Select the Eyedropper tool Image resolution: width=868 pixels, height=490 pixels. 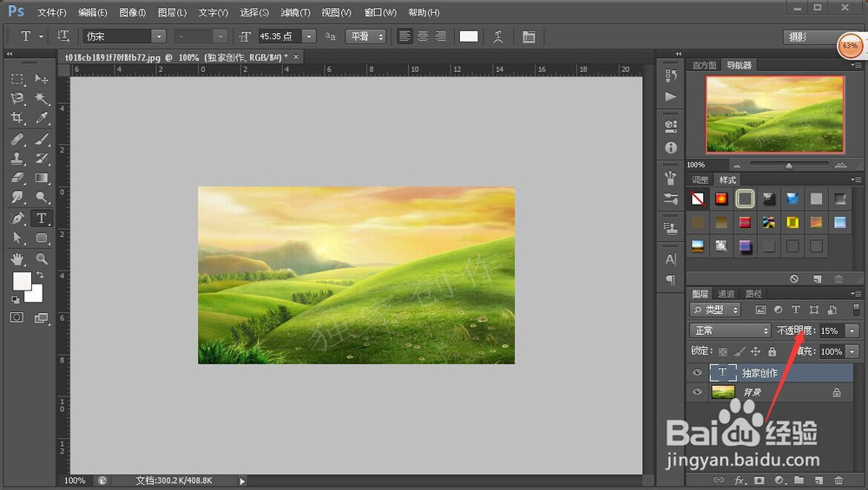(42, 118)
